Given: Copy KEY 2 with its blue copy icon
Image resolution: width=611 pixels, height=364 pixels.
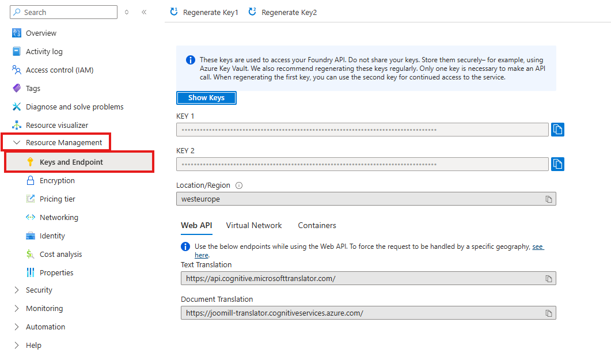Looking at the screenshot, I should pyautogui.click(x=557, y=164).
